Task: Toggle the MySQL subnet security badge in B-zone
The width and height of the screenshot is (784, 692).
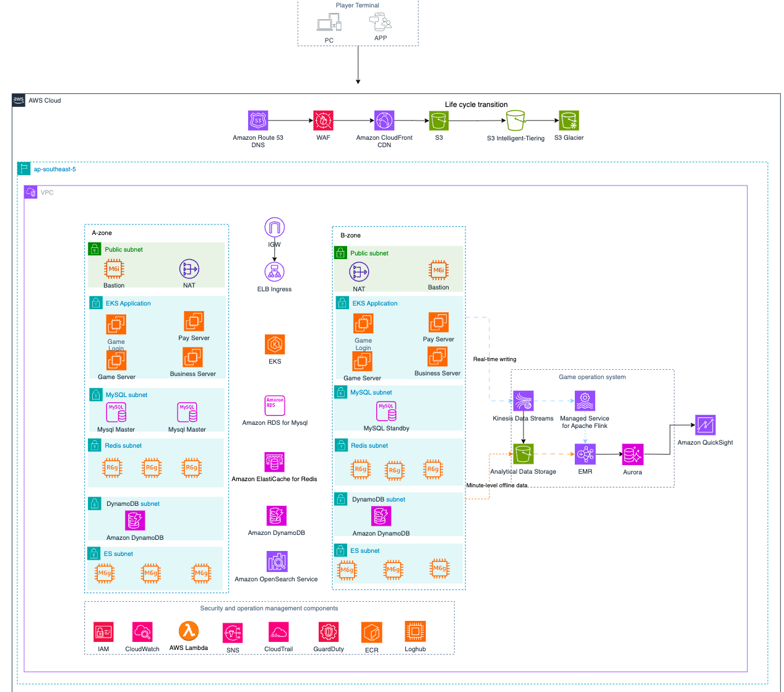Action: (340, 391)
